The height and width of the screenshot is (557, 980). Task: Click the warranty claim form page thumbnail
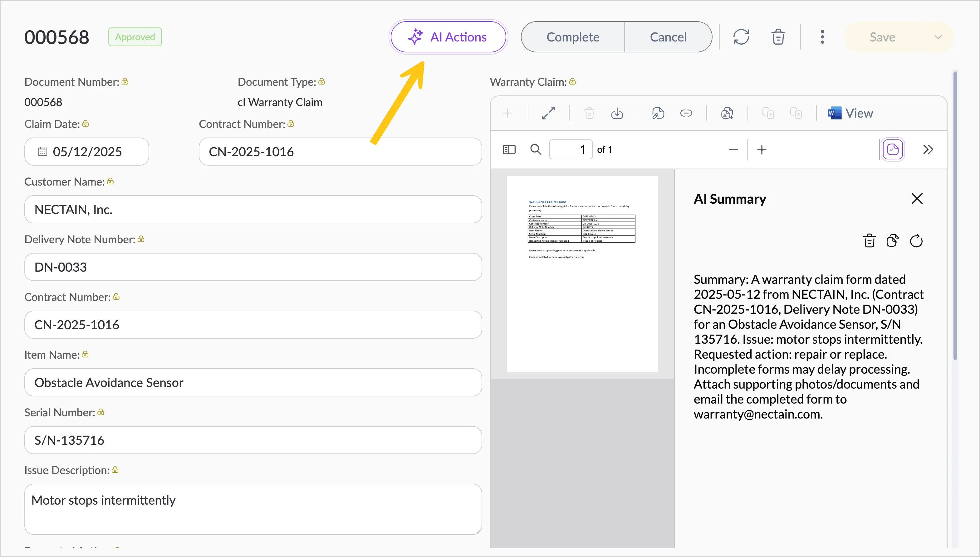click(582, 274)
